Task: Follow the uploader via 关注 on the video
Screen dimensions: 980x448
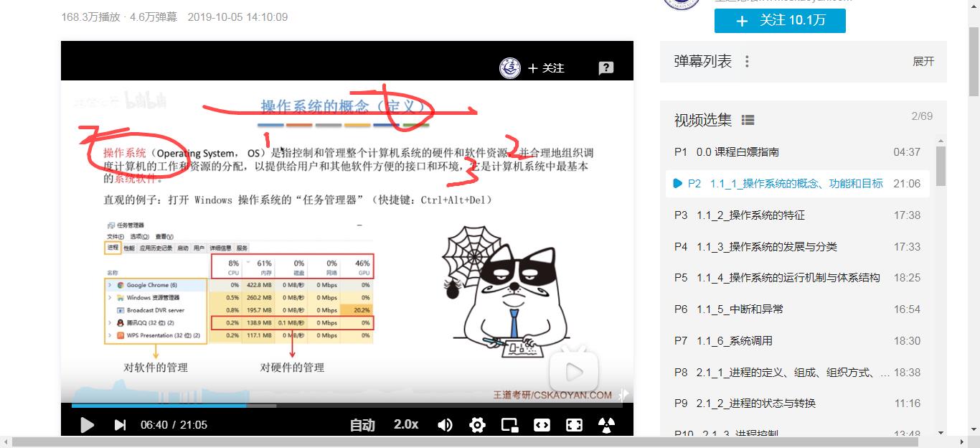Action: coord(547,68)
